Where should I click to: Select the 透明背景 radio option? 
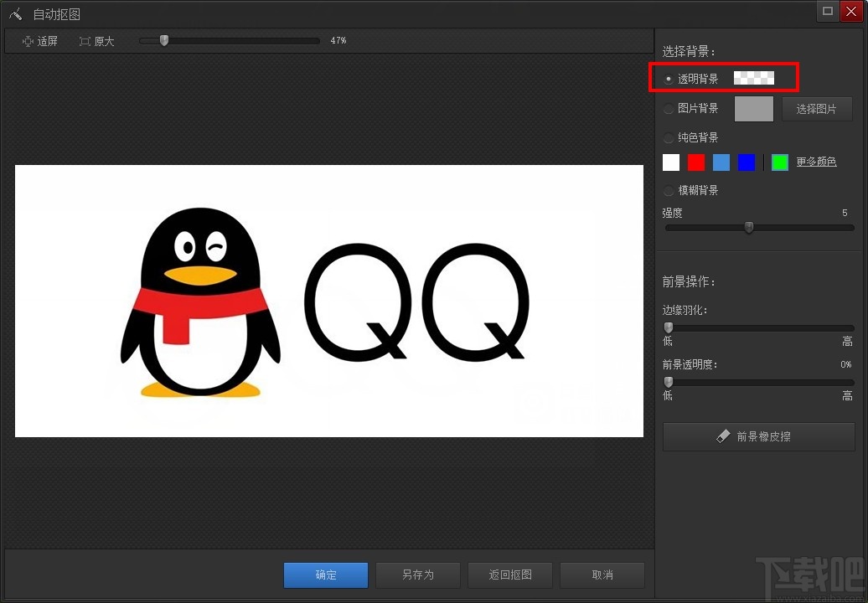[x=668, y=79]
